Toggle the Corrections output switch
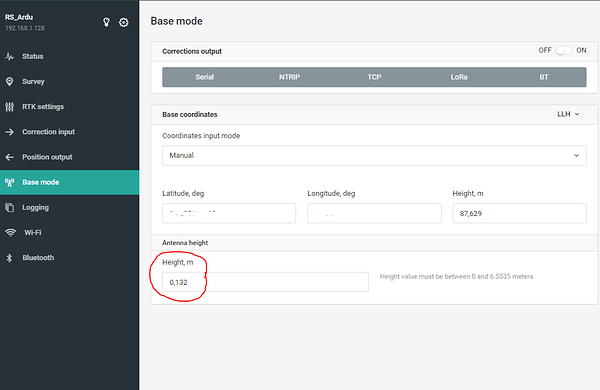600x390 pixels. pyautogui.click(x=563, y=51)
